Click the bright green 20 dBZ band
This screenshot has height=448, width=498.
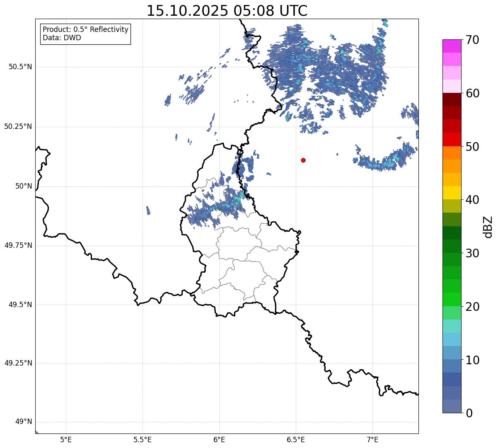click(452, 299)
